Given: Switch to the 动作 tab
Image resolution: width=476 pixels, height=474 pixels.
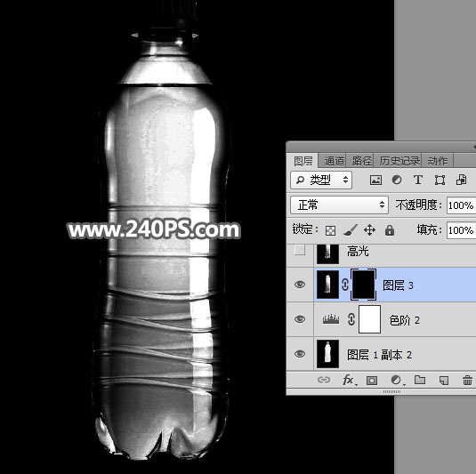Looking at the screenshot, I should click(438, 161).
